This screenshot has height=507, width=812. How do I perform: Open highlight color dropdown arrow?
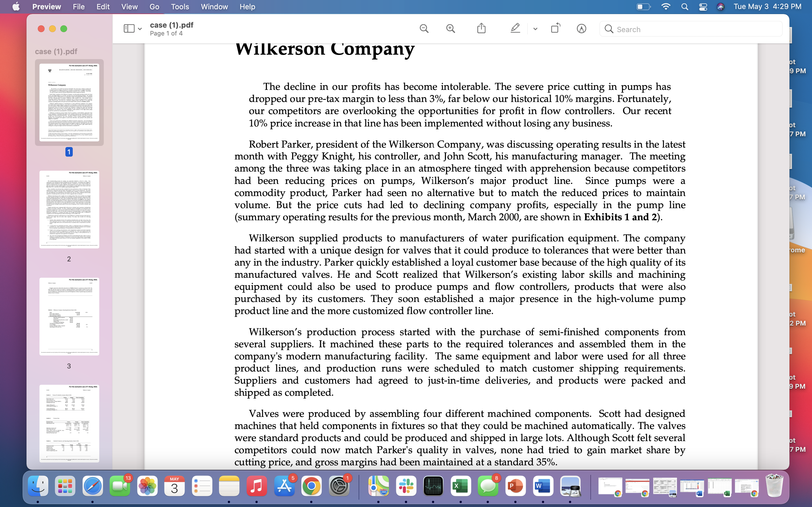coord(535,29)
